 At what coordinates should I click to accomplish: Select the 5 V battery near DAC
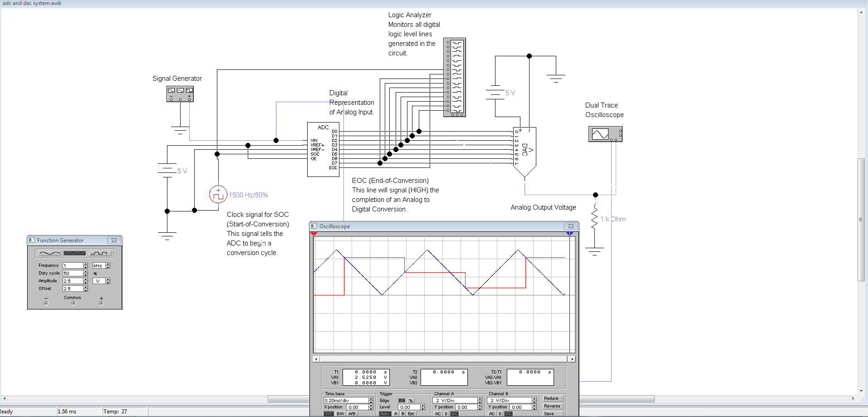click(x=495, y=93)
